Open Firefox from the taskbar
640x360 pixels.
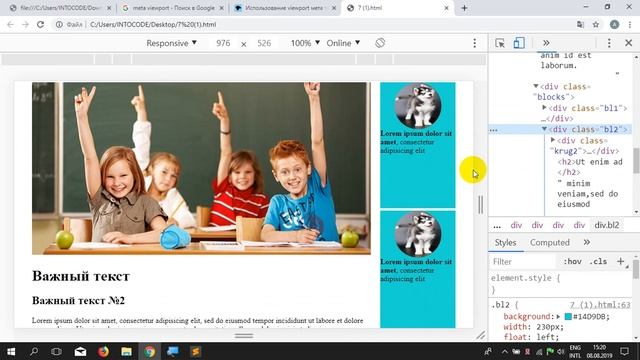pos(103,351)
